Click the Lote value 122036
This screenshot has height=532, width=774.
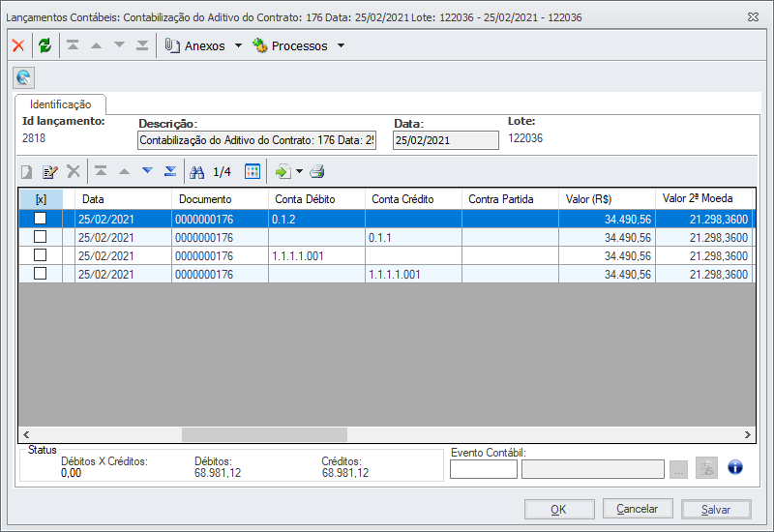(525, 138)
